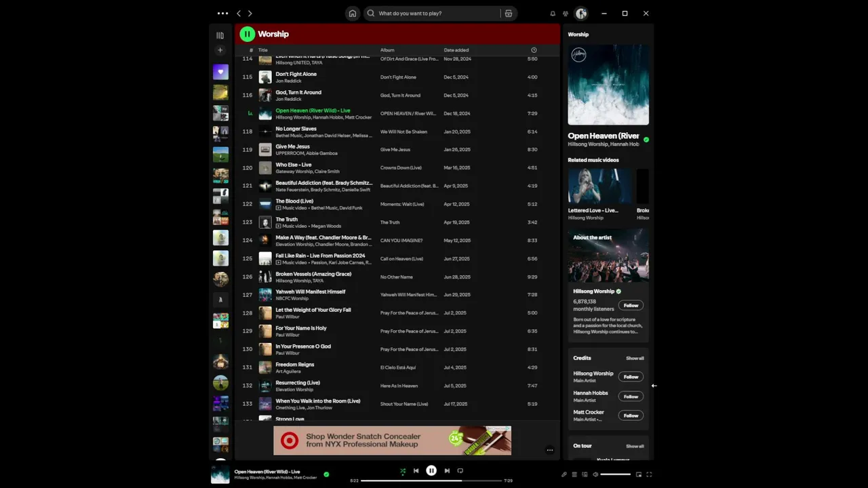868x488 pixels.
Task: Open the large Open Heaven album cover
Action: (608, 85)
